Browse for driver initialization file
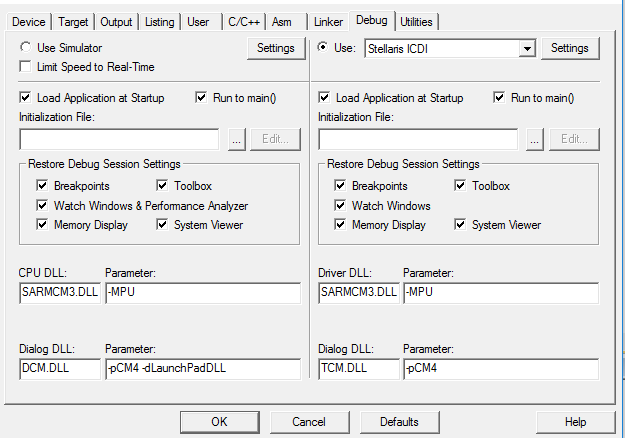 point(534,139)
